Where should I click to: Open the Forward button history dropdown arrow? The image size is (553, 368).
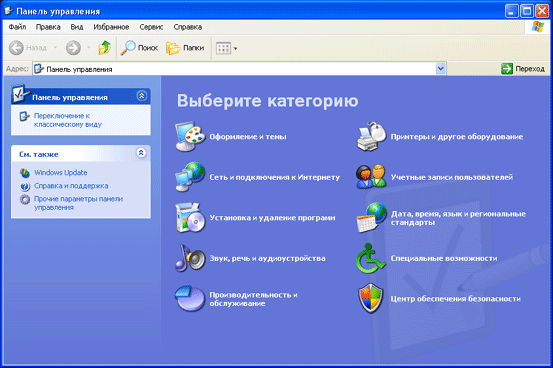(x=89, y=48)
